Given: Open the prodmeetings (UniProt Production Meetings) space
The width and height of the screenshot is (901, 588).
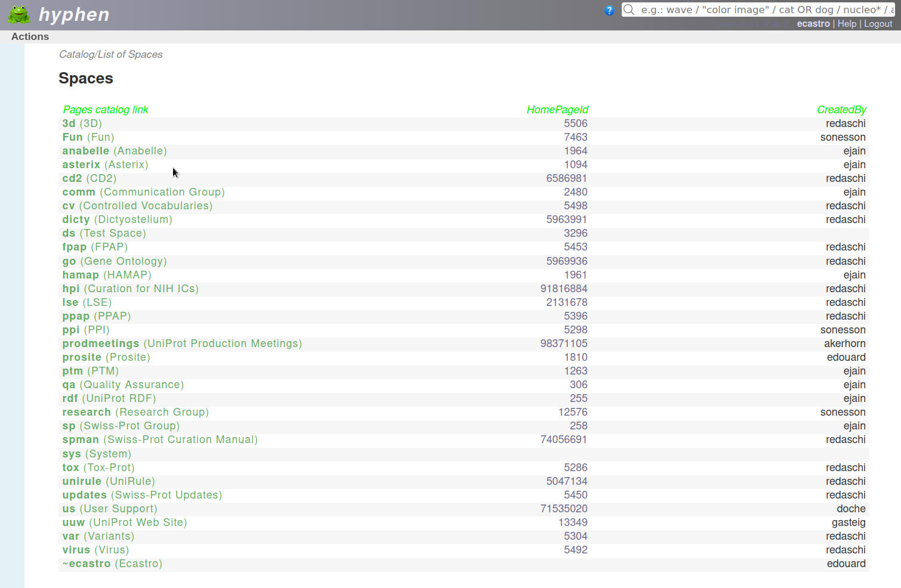Looking at the screenshot, I should tap(182, 343).
